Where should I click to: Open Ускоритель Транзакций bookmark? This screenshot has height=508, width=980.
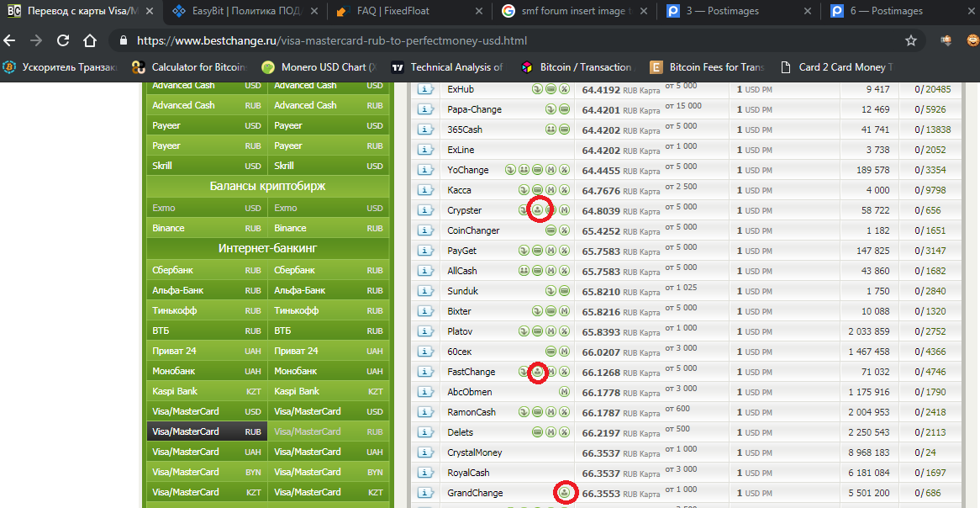[x=61, y=67]
